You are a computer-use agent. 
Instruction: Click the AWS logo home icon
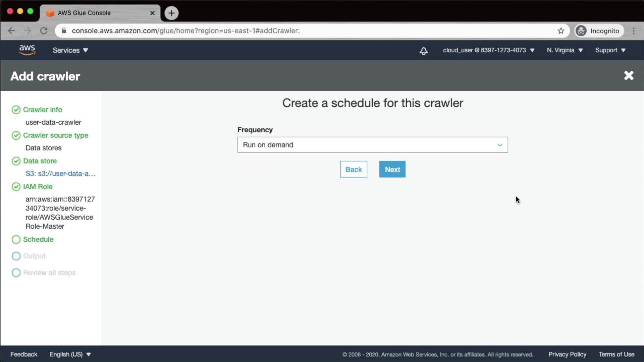27,50
